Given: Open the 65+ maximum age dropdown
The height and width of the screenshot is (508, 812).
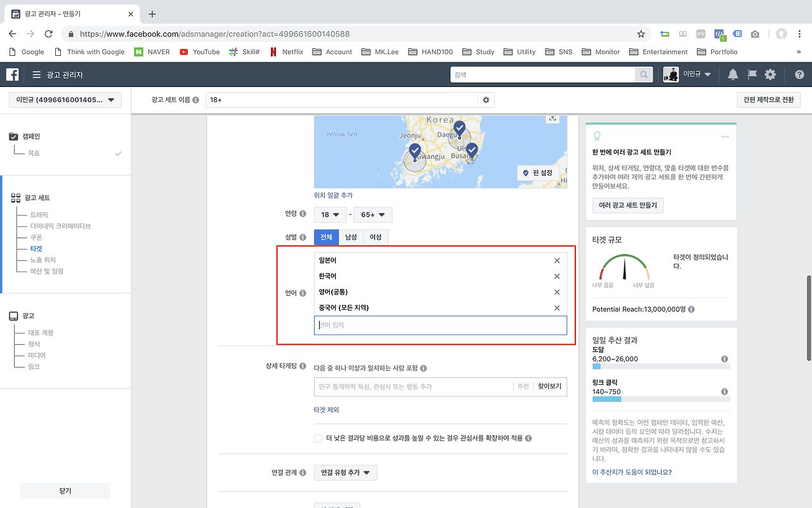Looking at the screenshot, I should click(x=372, y=215).
